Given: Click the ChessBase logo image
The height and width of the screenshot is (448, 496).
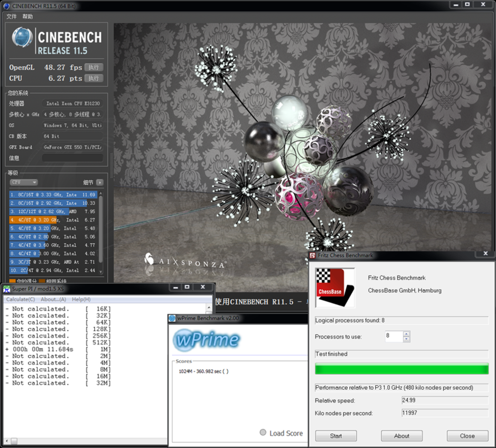Looking at the screenshot, I should 335,284.
